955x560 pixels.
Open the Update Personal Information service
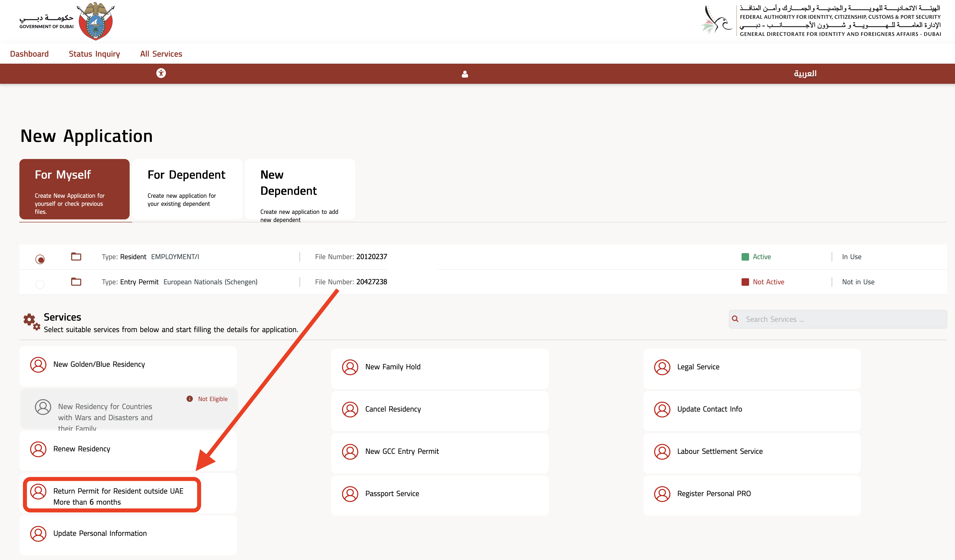point(128,535)
